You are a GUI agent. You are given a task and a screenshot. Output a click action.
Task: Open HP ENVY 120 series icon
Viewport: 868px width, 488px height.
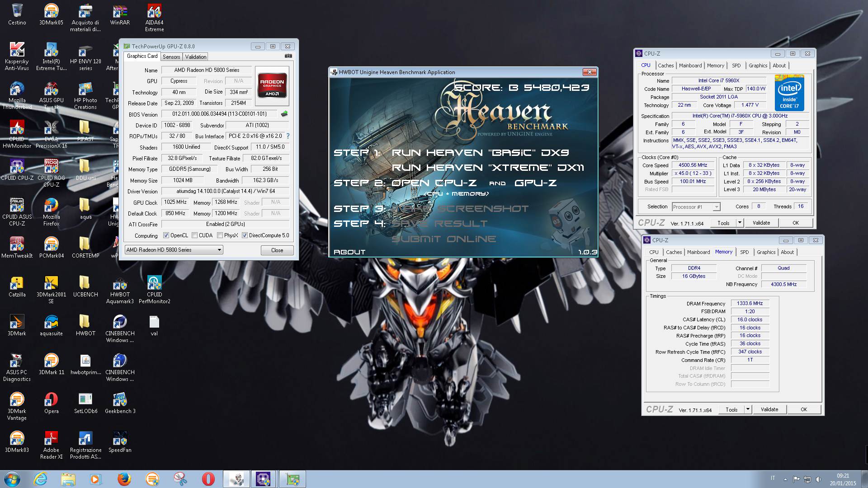(x=85, y=56)
